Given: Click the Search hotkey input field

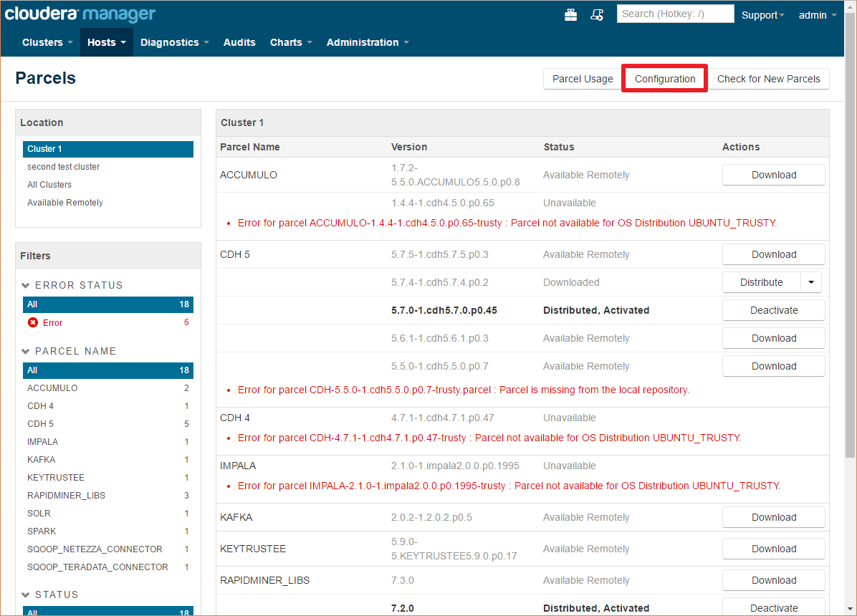Looking at the screenshot, I should tap(674, 13).
